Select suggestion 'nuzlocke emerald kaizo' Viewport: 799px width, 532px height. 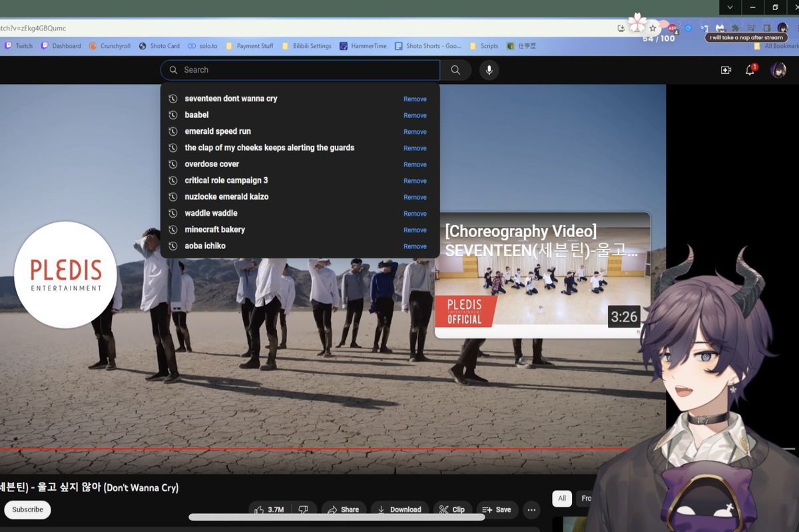(x=226, y=196)
